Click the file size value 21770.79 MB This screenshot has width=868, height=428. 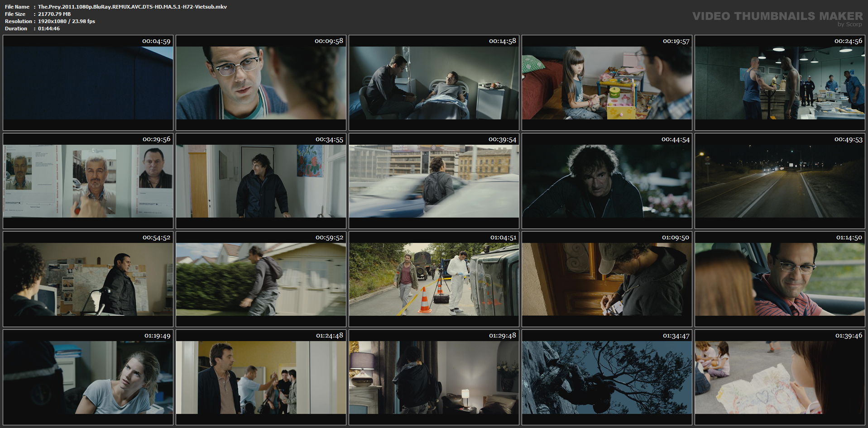[54, 14]
